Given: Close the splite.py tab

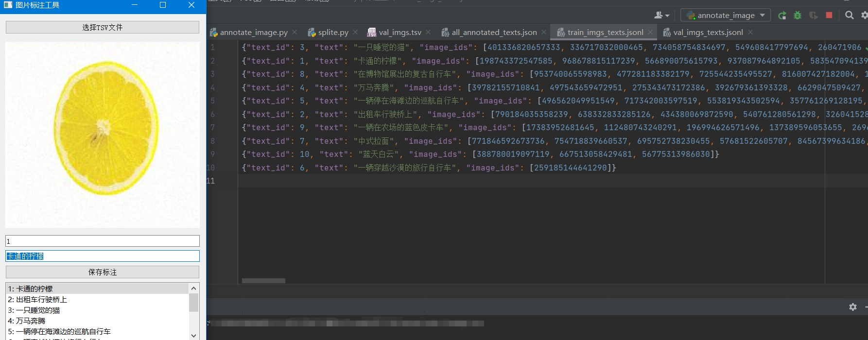Looking at the screenshot, I should point(355,32).
